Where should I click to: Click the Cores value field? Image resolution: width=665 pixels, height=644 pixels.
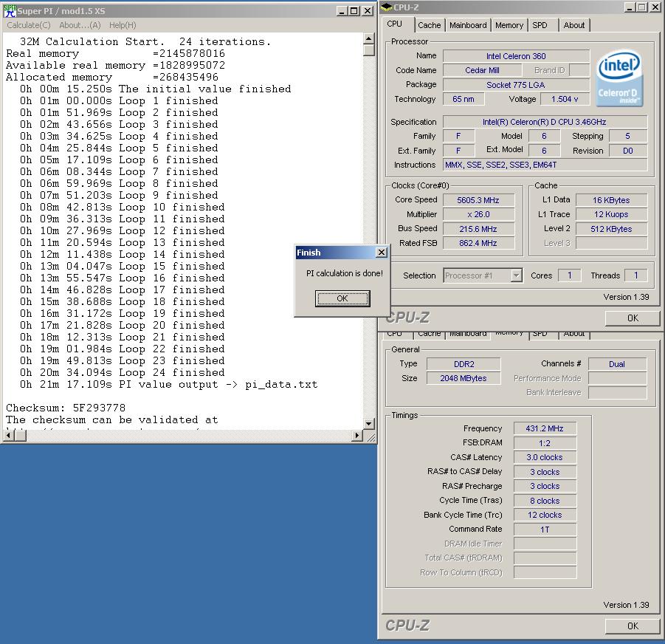coord(569,275)
